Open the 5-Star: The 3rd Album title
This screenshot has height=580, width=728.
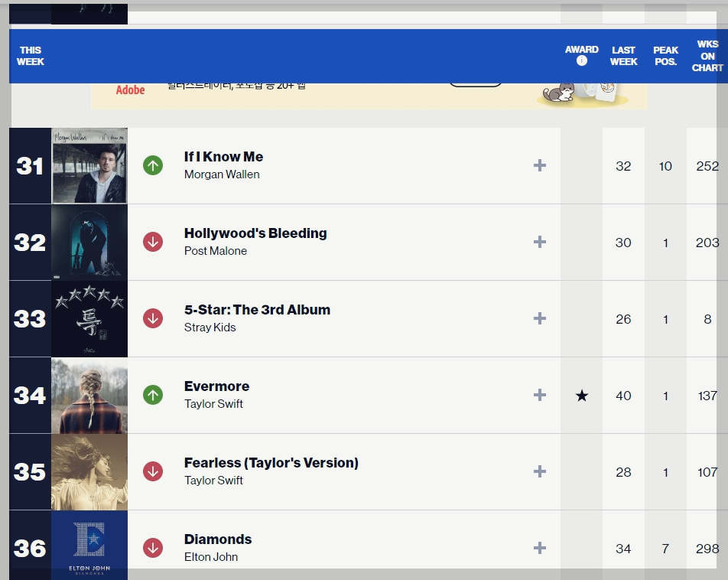click(x=257, y=310)
